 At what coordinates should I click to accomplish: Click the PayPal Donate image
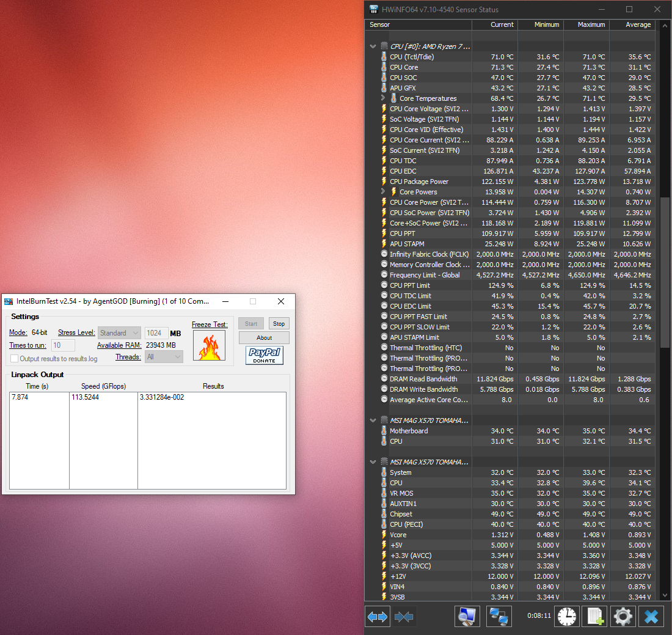pyautogui.click(x=265, y=356)
